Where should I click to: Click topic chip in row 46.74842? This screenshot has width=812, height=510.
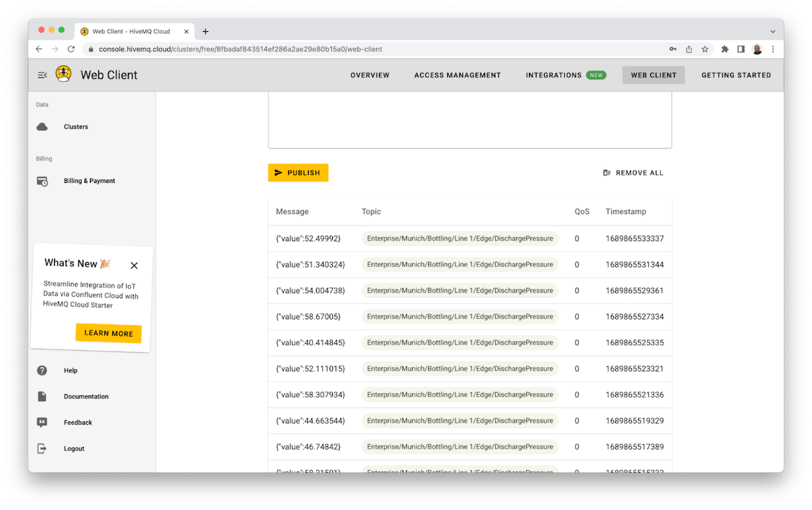pyautogui.click(x=460, y=447)
